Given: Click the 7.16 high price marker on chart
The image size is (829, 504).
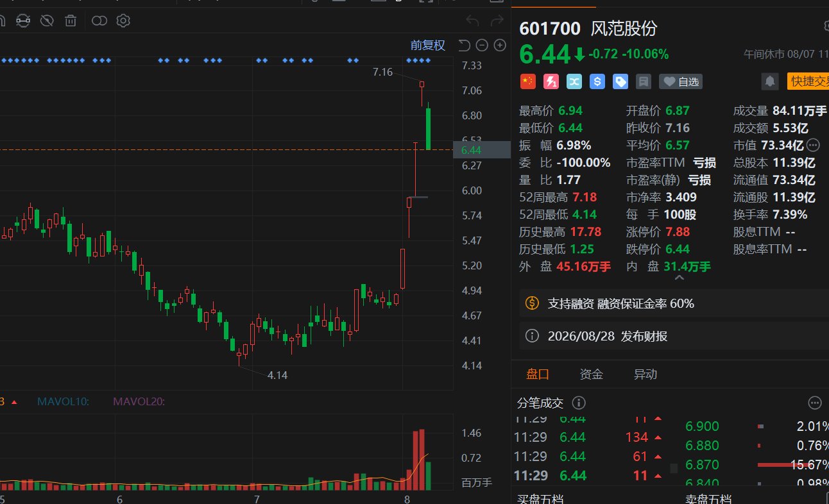Looking at the screenshot, I should pyautogui.click(x=382, y=72).
